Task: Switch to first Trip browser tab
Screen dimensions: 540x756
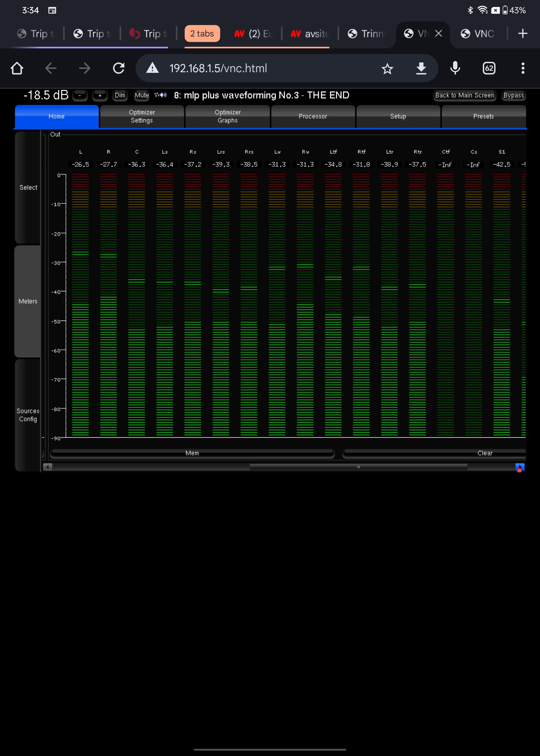Action: point(35,34)
